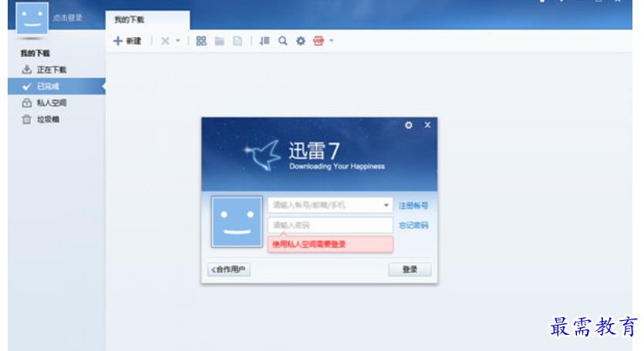This screenshot has height=351, width=644.
Task: Click the red 使用私人空间需要登录 notice
Action: pyautogui.click(x=330, y=244)
